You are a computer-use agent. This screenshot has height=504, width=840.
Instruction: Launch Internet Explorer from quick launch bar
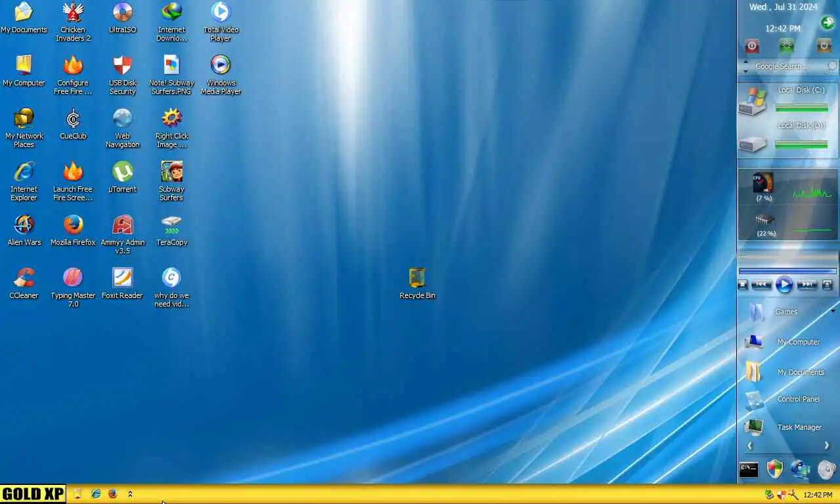[96, 494]
